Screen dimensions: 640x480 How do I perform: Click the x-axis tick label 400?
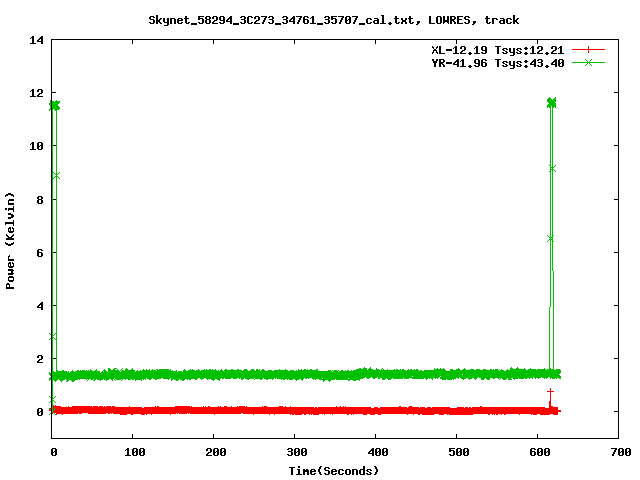[x=378, y=452]
